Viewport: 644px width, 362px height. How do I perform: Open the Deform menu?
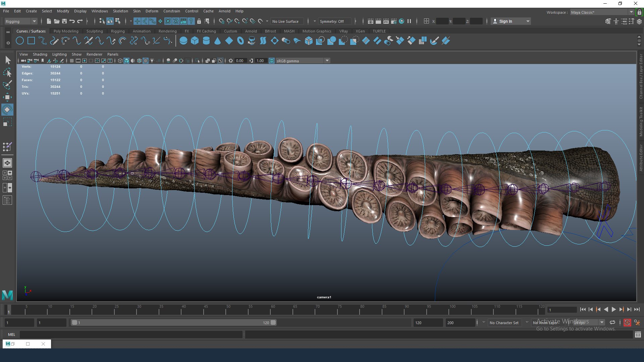152,11
